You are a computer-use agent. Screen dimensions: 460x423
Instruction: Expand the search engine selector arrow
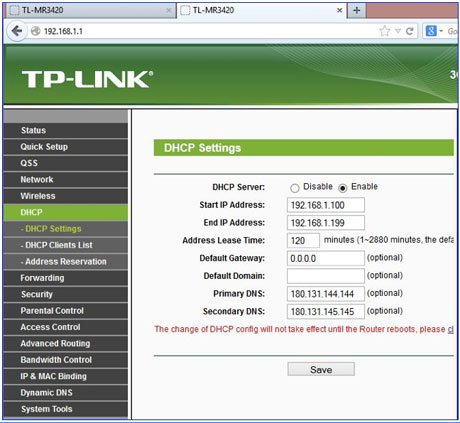coord(441,31)
